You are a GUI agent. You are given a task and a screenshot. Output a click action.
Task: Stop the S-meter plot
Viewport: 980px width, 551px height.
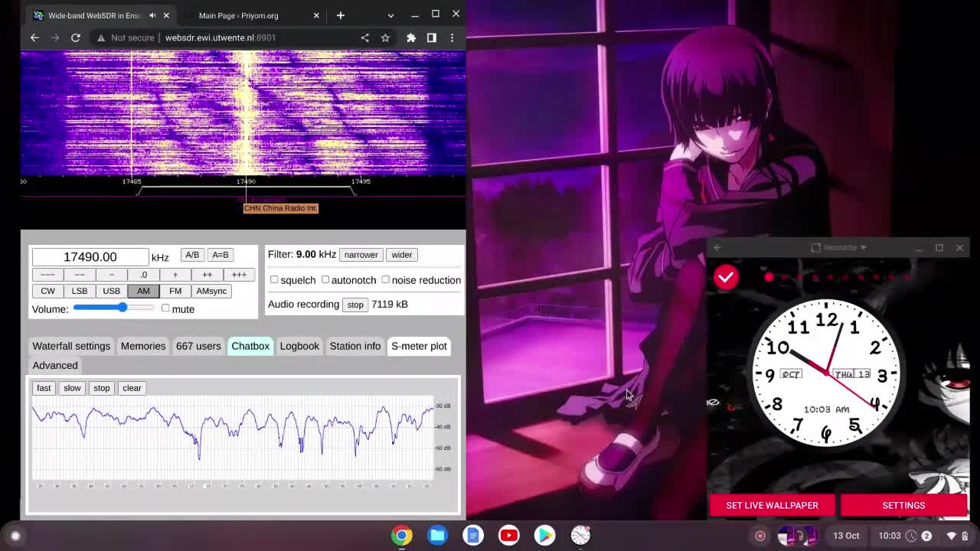pyautogui.click(x=101, y=388)
